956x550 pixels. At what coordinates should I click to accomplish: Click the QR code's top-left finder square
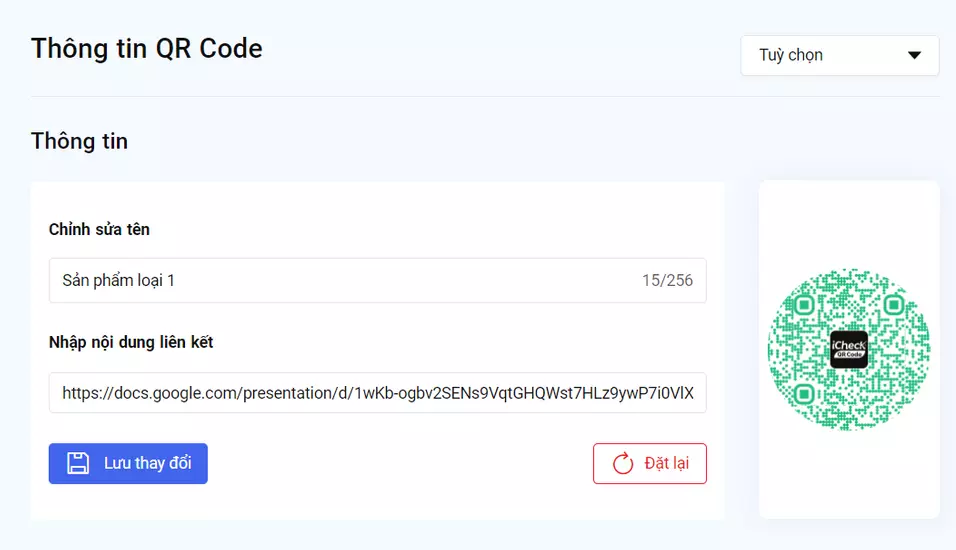[804, 304]
